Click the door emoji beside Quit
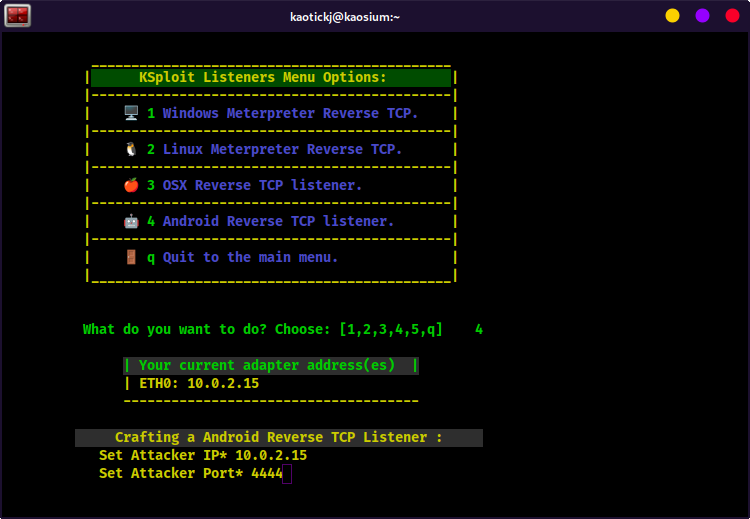 click(x=131, y=257)
